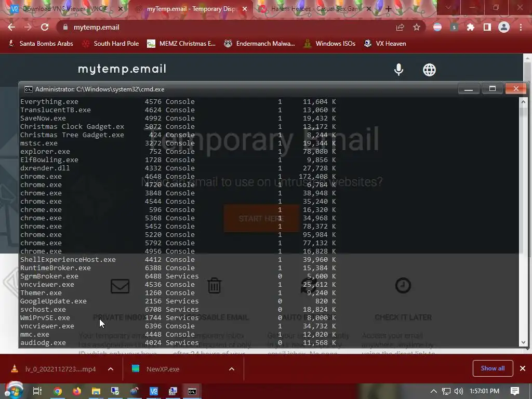Open Firefox from the taskbar
This screenshot has height=399, width=532.
pos(77,391)
